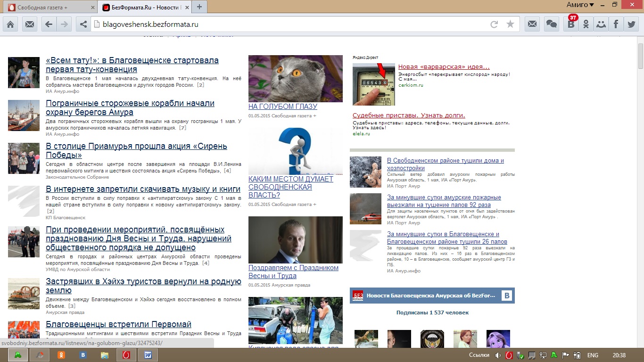Open VKontakte panel with 37 notifications
The height and width of the screenshot is (362, 644).
point(571,25)
